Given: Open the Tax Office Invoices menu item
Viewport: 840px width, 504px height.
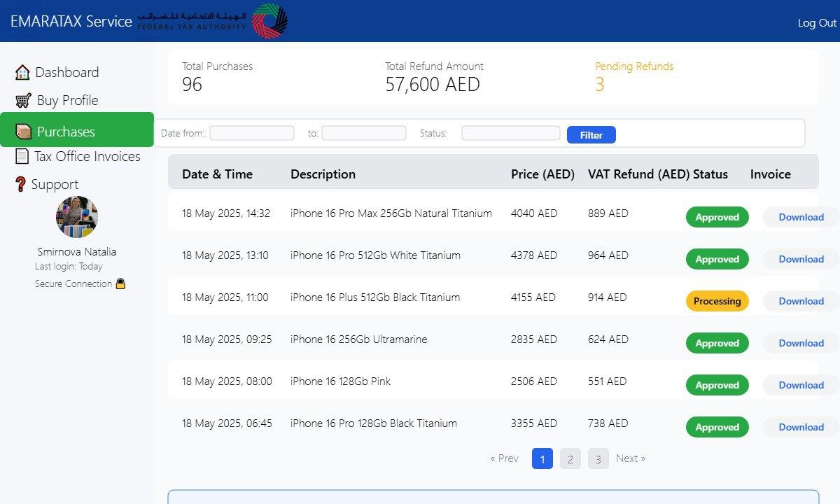Looking at the screenshot, I should pos(87,156).
